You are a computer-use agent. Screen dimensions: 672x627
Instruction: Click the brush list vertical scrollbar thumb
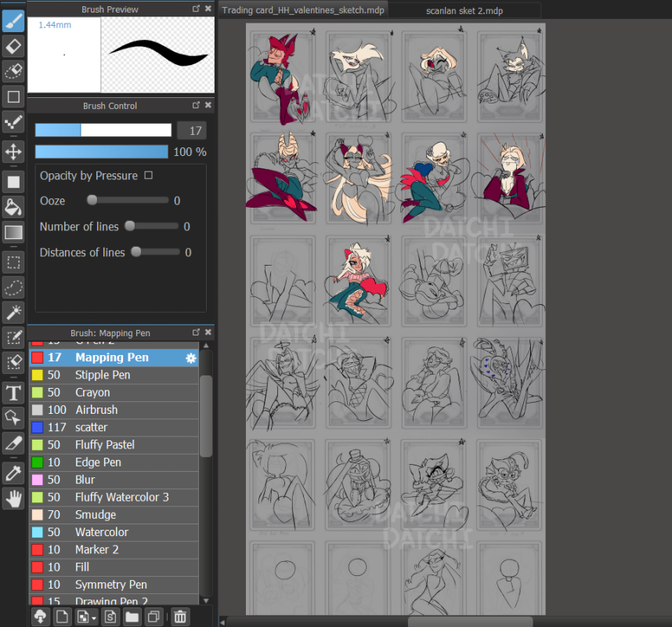206,416
